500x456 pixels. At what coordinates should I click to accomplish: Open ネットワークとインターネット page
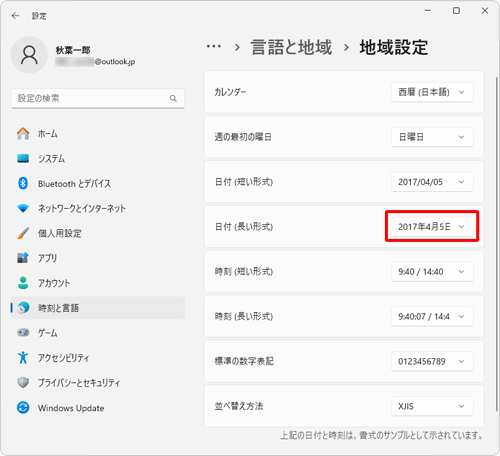click(x=98, y=208)
